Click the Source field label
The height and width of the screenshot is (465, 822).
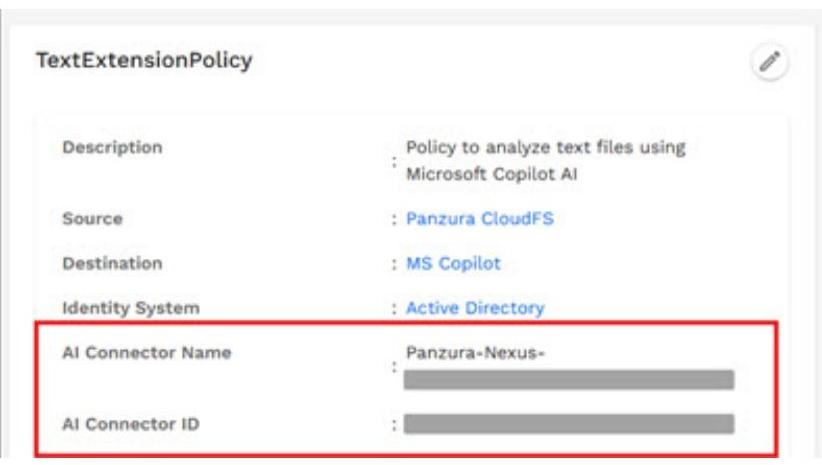click(92, 219)
